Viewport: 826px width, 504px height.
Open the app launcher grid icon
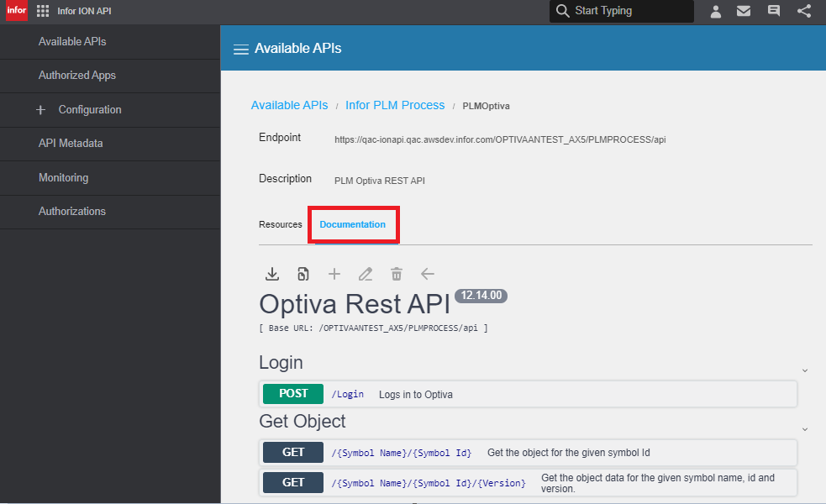pos(43,11)
